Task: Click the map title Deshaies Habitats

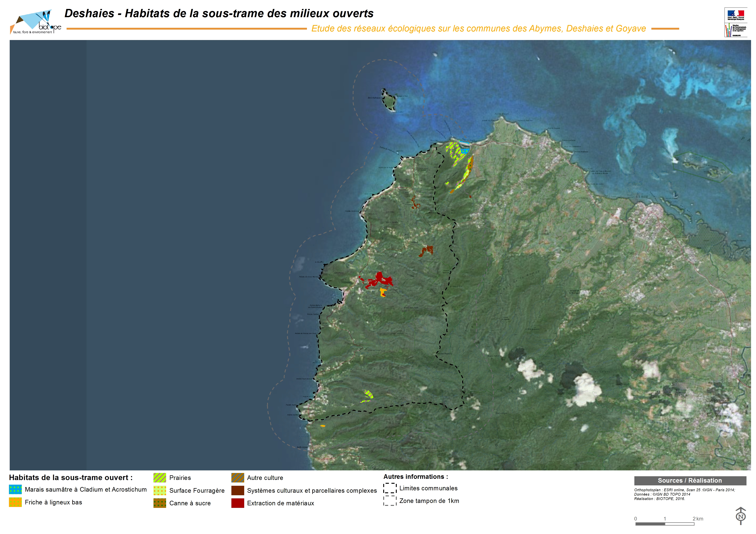Action: pos(219,14)
